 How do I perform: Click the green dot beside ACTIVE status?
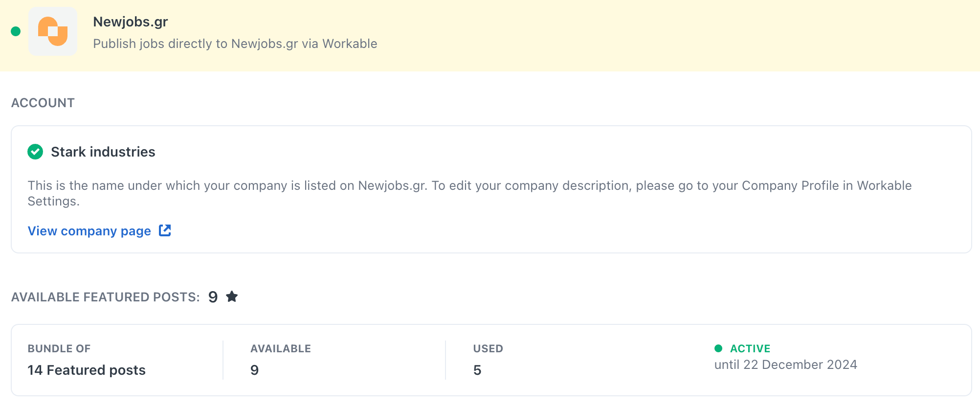click(718, 348)
